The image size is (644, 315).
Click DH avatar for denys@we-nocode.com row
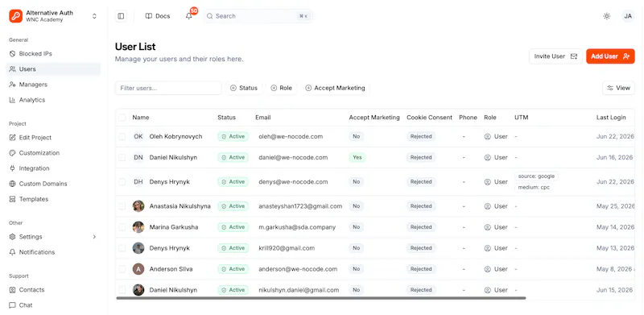138,182
